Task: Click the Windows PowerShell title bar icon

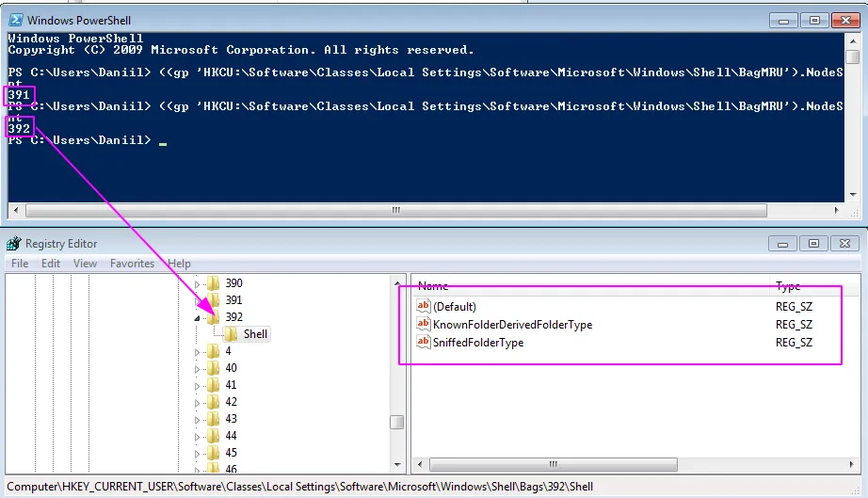Action: tap(15, 21)
